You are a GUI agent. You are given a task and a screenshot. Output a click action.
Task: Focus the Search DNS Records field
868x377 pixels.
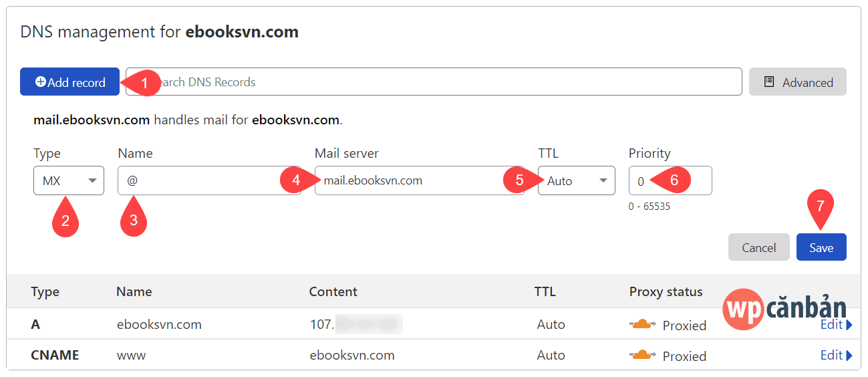434,82
